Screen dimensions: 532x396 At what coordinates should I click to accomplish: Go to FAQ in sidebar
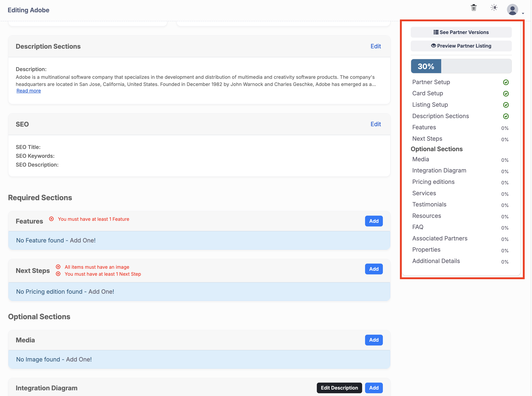click(x=418, y=227)
